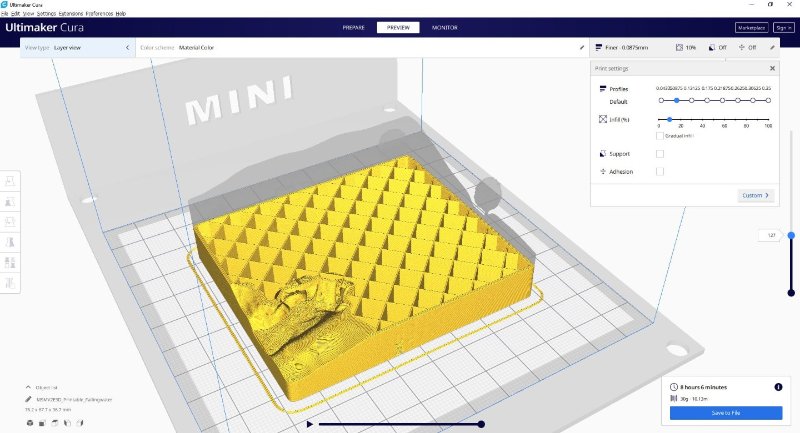
Task: Collapse the View type panel chevron
Action: tap(128, 47)
